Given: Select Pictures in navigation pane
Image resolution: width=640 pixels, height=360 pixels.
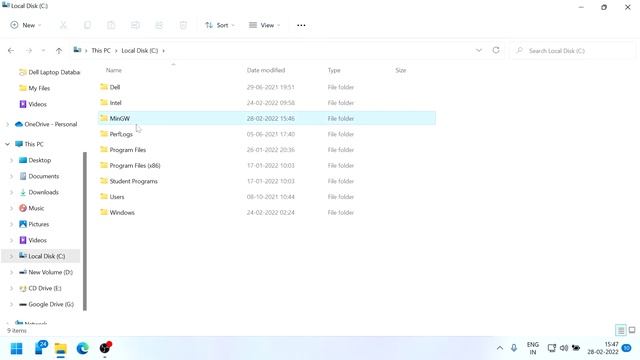Looking at the screenshot, I should 34,224.
